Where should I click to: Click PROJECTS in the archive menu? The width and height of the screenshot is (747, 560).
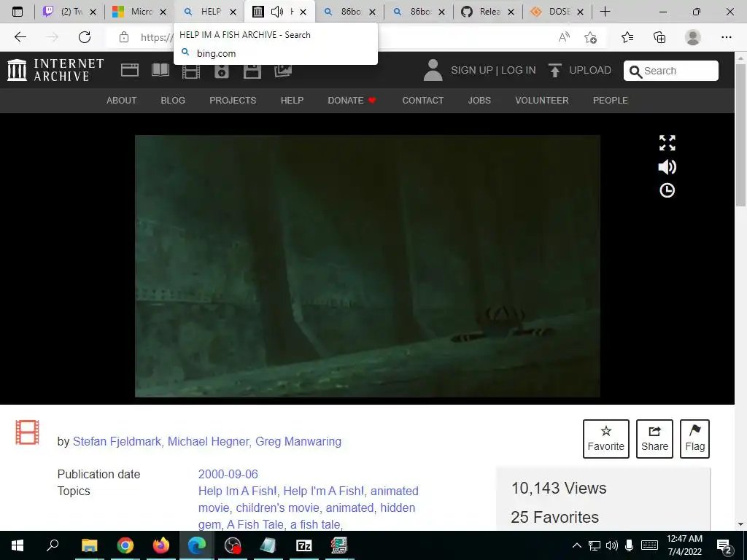pos(233,101)
